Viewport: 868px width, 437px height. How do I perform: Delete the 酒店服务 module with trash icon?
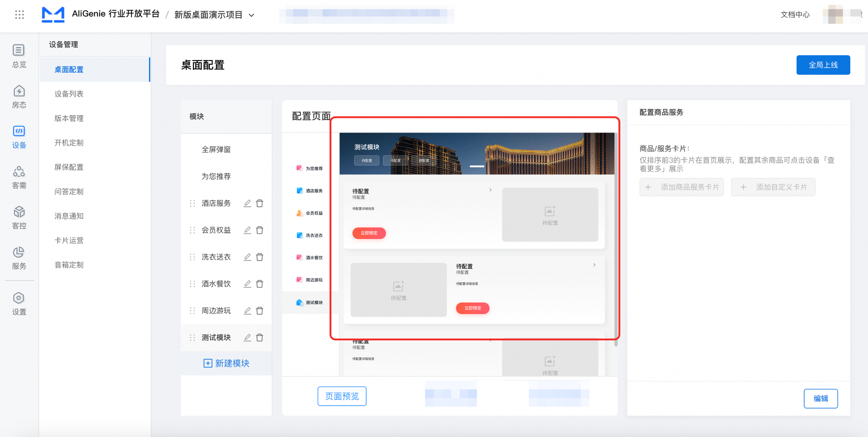[259, 203]
